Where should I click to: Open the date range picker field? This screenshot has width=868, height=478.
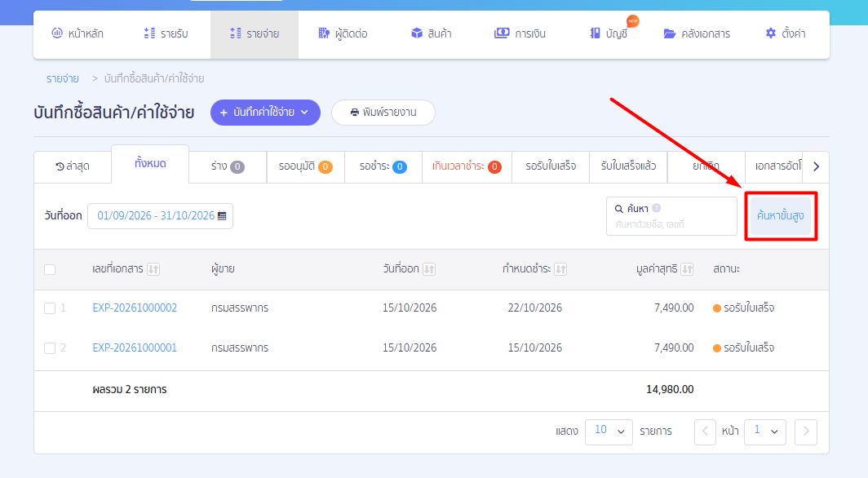pyautogui.click(x=160, y=216)
